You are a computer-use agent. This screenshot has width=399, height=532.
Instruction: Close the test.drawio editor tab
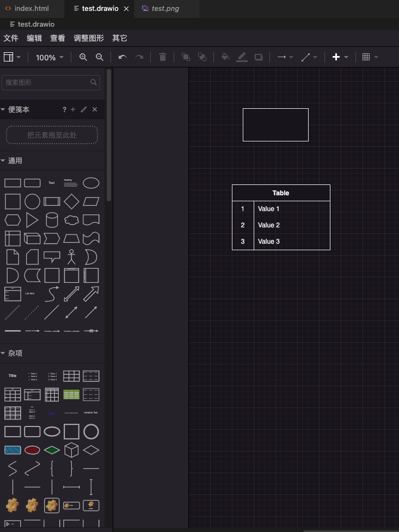[x=126, y=9]
